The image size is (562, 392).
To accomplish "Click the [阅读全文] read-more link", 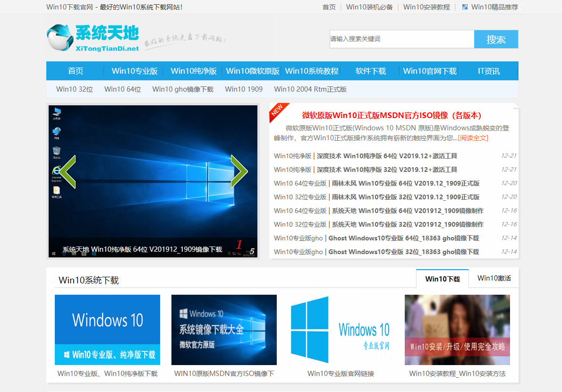I will click(x=473, y=138).
